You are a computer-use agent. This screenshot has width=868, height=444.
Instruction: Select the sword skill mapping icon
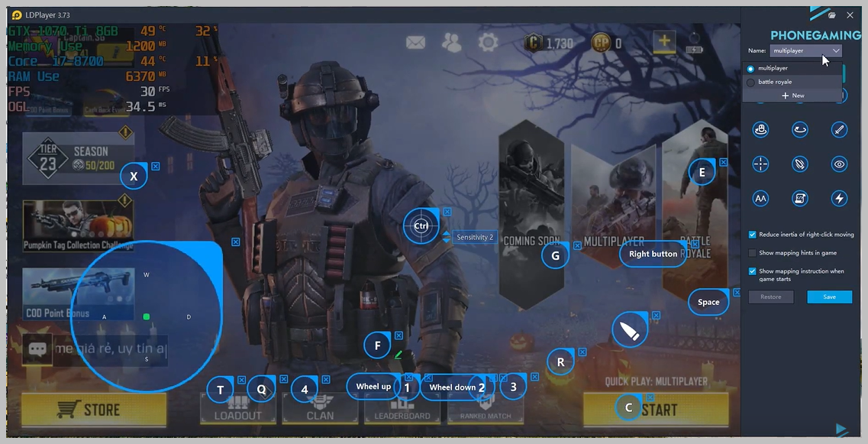coord(839,130)
